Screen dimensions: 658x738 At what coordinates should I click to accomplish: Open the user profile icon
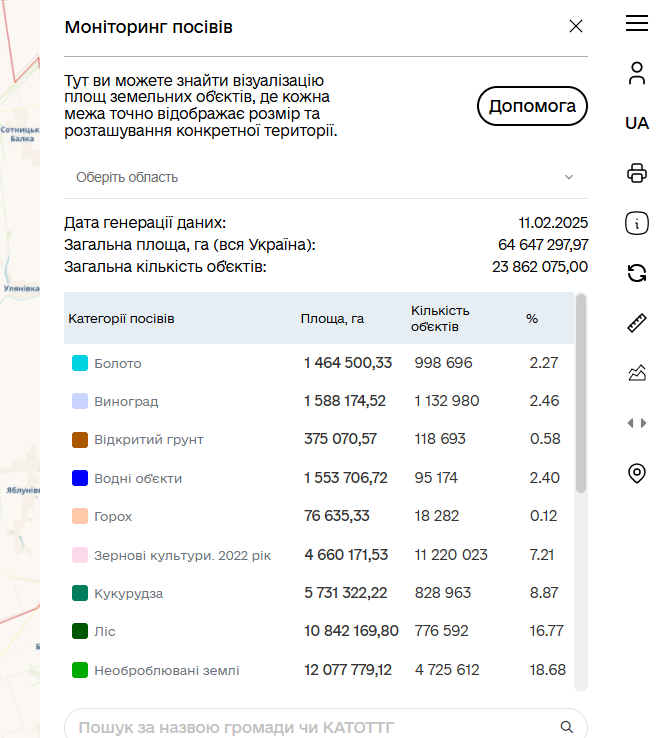pyautogui.click(x=637, y=73)
